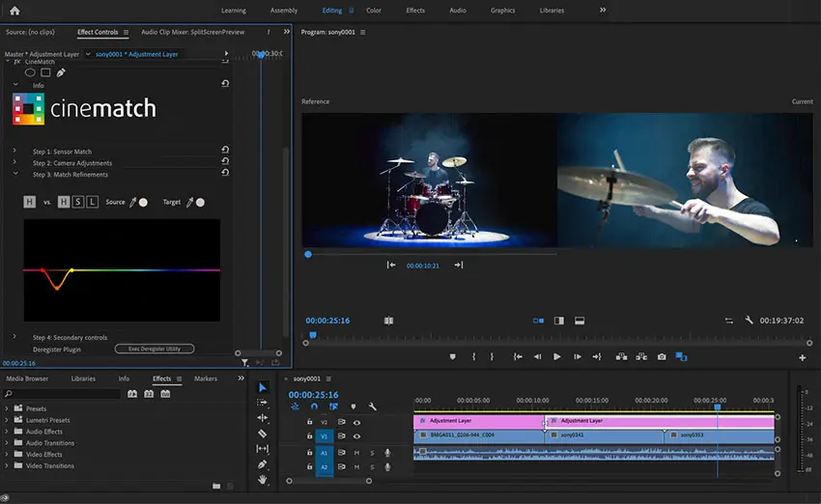Solo audio track A2

click(x=372, y=467)
